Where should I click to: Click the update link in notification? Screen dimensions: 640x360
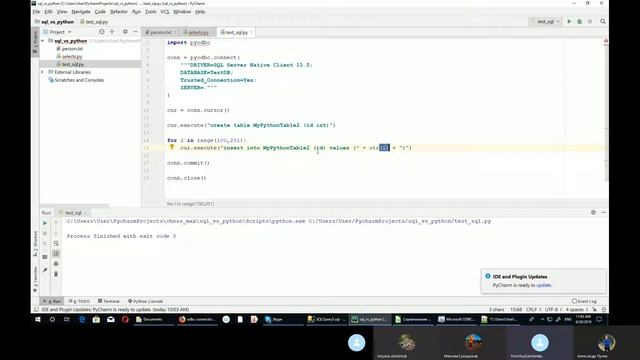pos(544,285)
